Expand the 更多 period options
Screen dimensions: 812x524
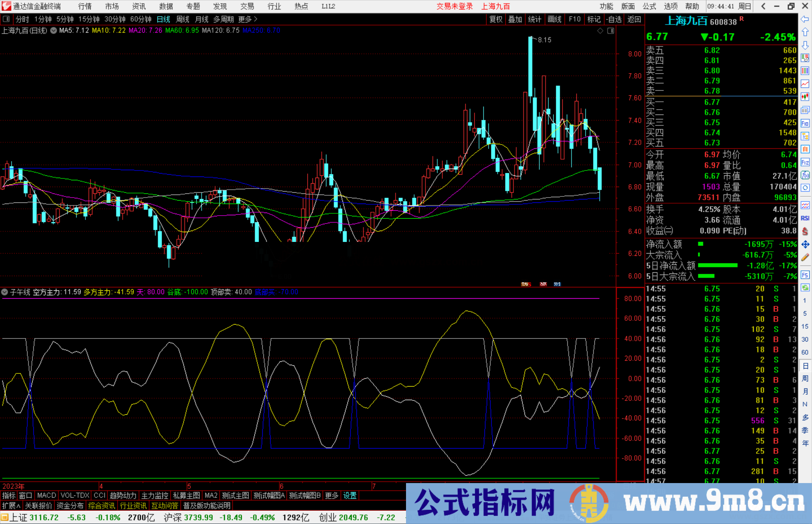coord(244,19)
